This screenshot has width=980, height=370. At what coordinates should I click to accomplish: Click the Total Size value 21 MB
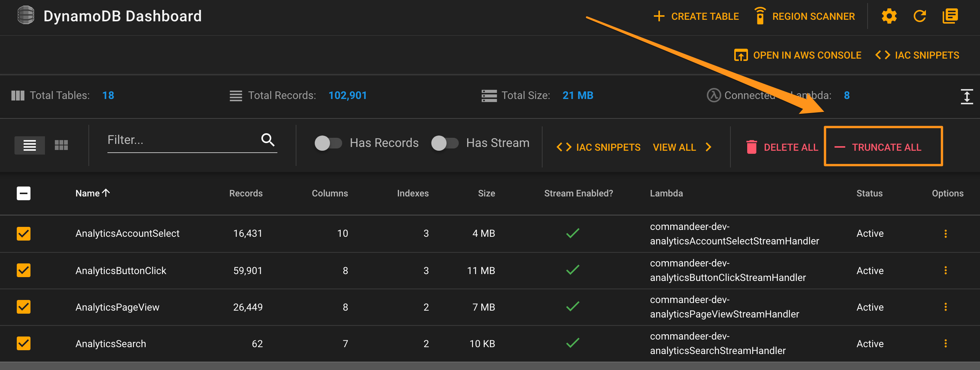(x=578, y=95)
